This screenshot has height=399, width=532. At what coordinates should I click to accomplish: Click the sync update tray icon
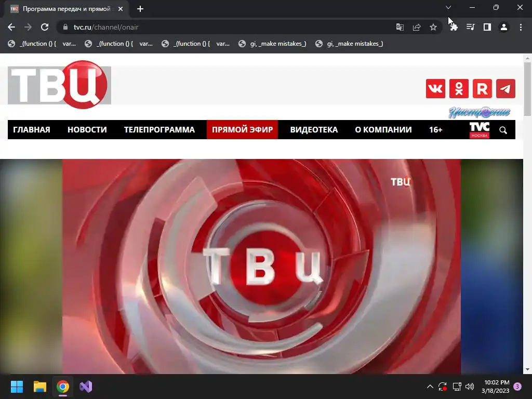[x=443, y=387]
